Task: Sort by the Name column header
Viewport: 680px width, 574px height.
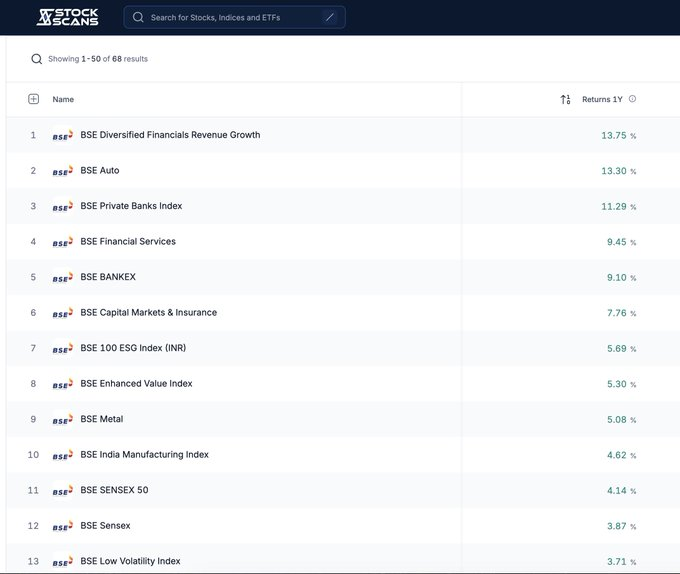Action: [x=63, y=99]
